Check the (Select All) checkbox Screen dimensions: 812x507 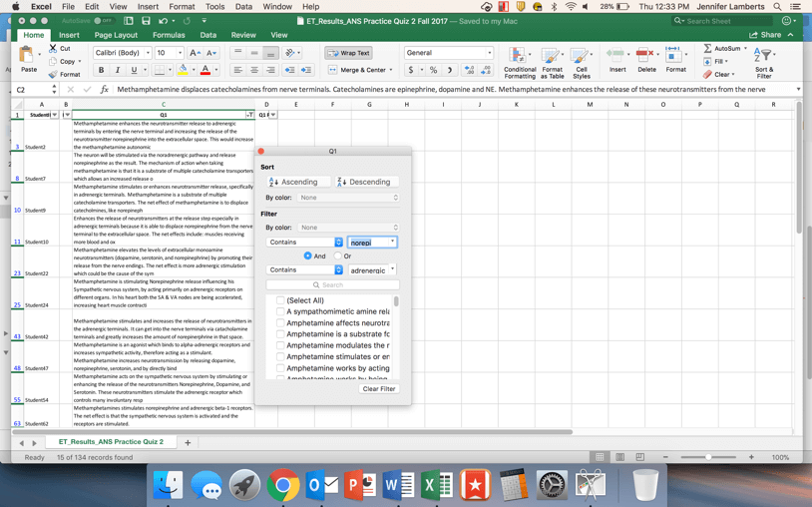(280, 300)
